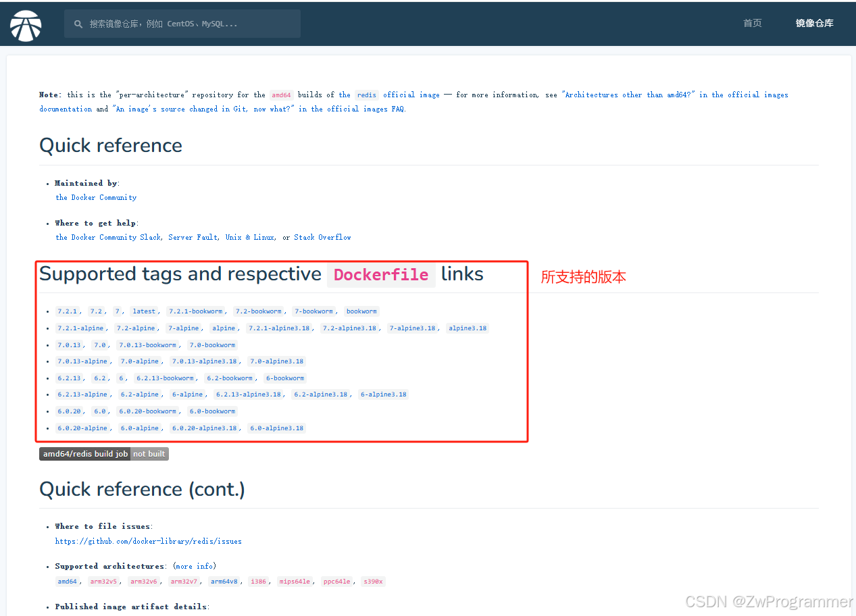Select the 6.0.20-alpine3.18 tag link
856x616 pixels.
[x=204, y=428]
